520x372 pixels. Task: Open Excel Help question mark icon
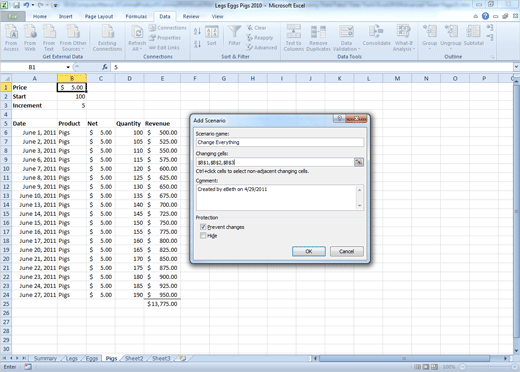point(485,16)
